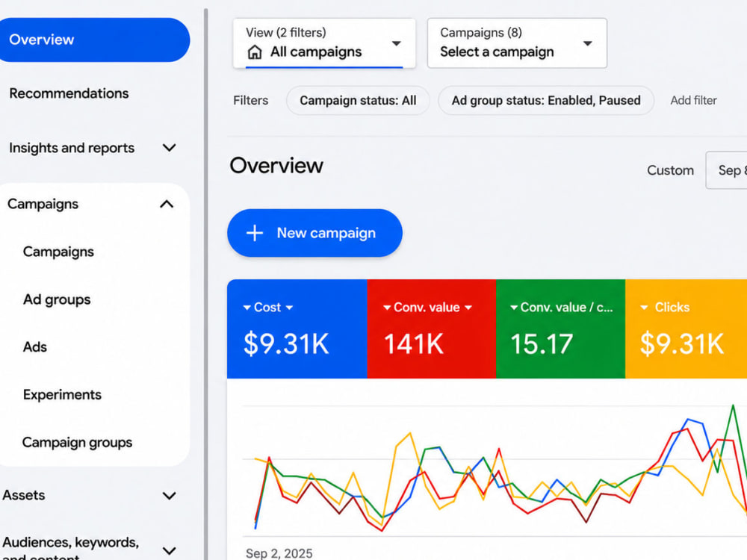Click arrow left of Conv. value / c... label
This screenshot has height=560, width=747.
click(x=514, y=308)
